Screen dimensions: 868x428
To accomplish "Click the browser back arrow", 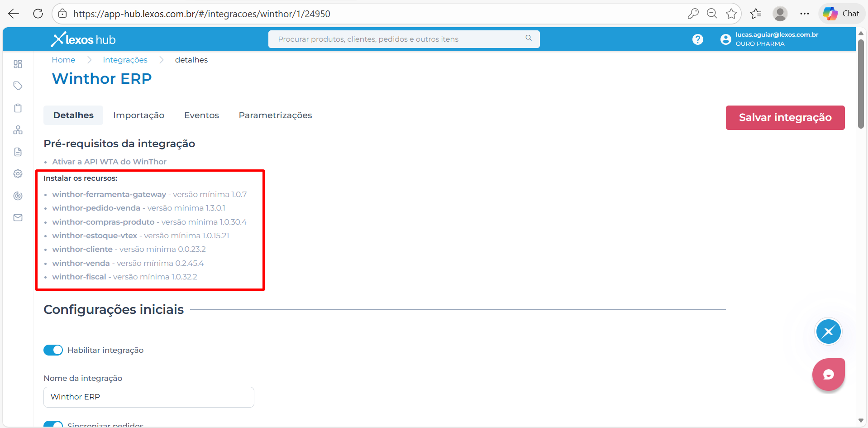I will tap(14, 14).
